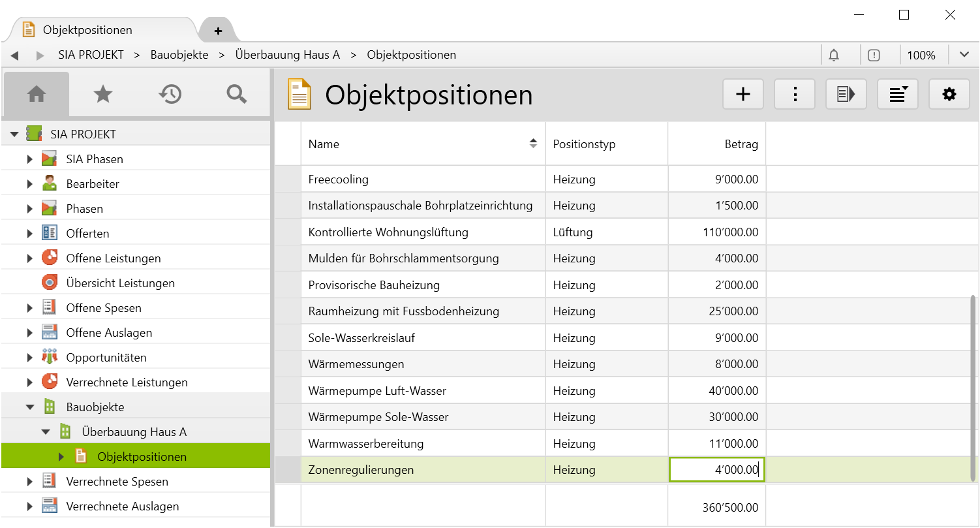980x528 pixels.
Task: Add new Objektposition with plus button
Action: [743, 95]
